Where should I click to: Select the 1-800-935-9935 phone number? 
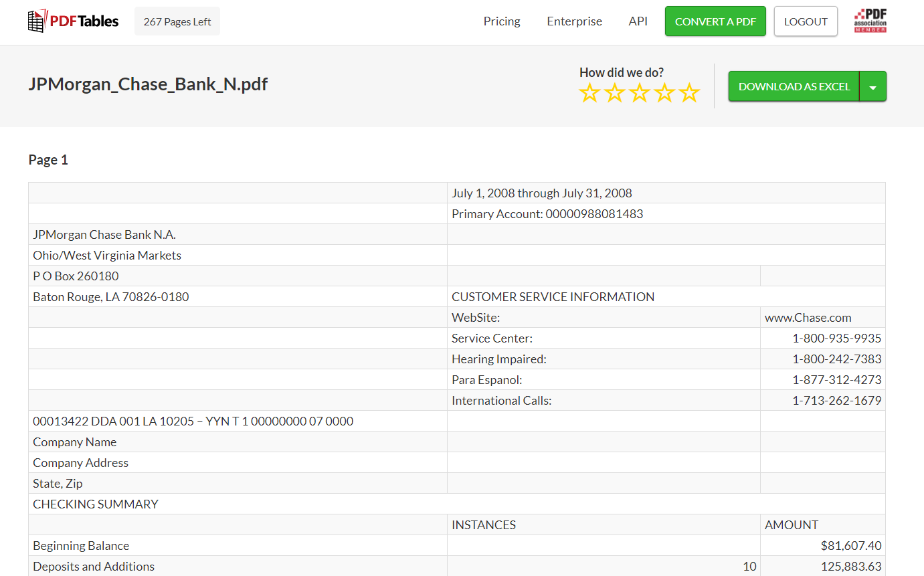click(837, 339)
